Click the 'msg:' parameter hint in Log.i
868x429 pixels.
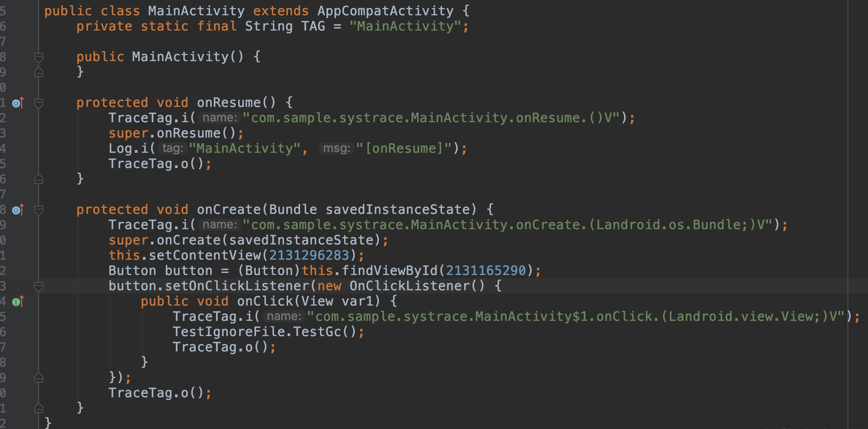tap(336, 148)
